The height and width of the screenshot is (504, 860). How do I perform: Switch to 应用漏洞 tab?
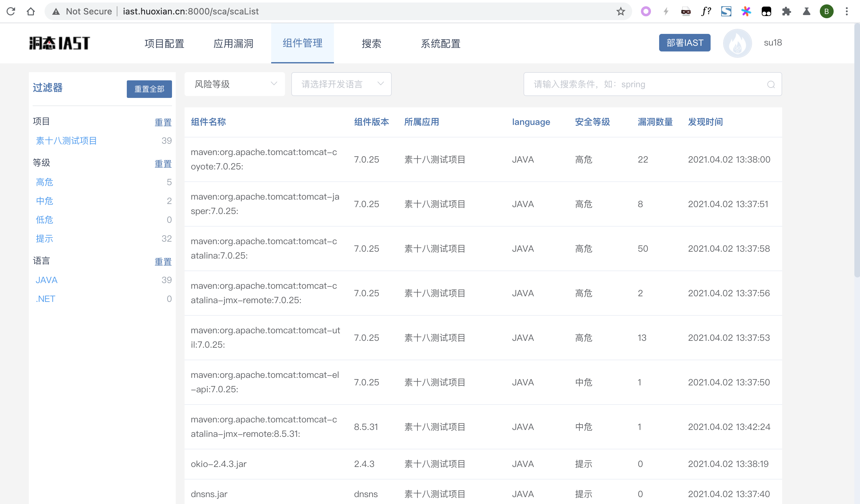233,43
